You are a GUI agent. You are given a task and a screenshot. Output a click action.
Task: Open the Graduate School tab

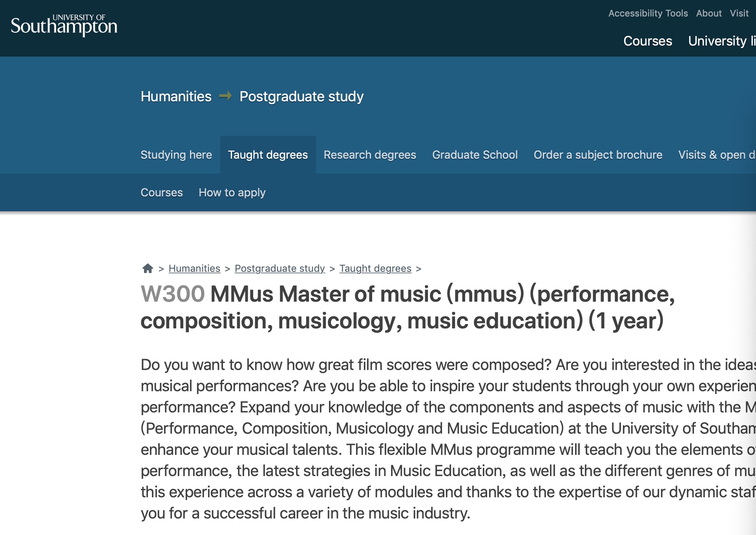coord(475,155)
